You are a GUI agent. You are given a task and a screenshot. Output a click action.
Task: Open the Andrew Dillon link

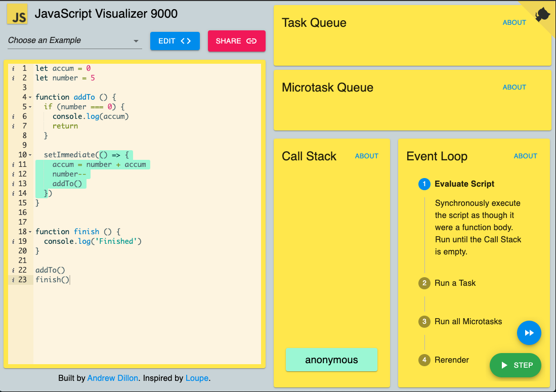[113, 378]
